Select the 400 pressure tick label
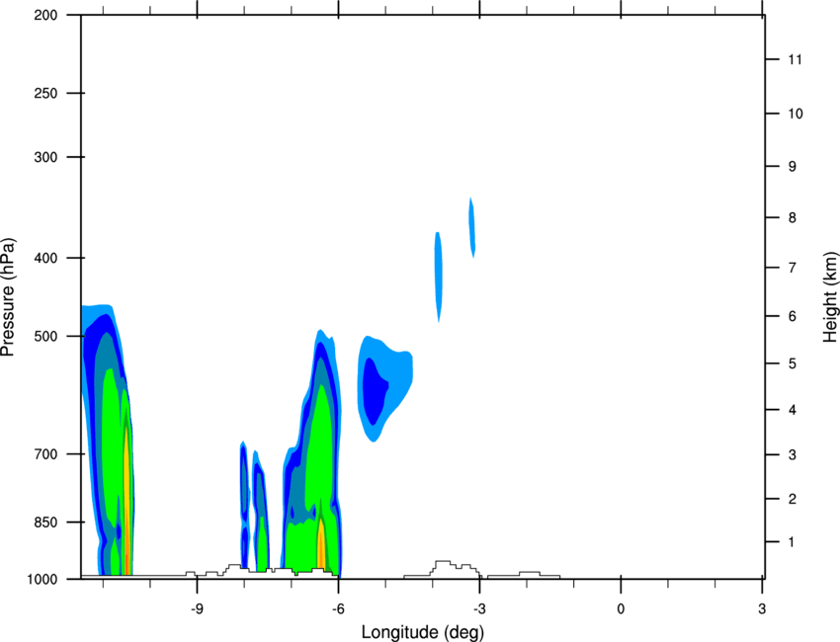The height and width of the screenshot is (642, 840). [45, 258]
